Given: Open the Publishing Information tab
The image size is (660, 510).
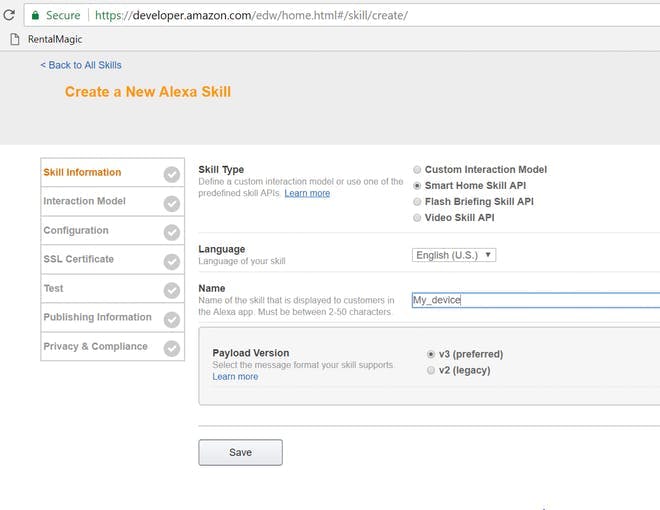Looking at the screenshot, I should 112,318.
